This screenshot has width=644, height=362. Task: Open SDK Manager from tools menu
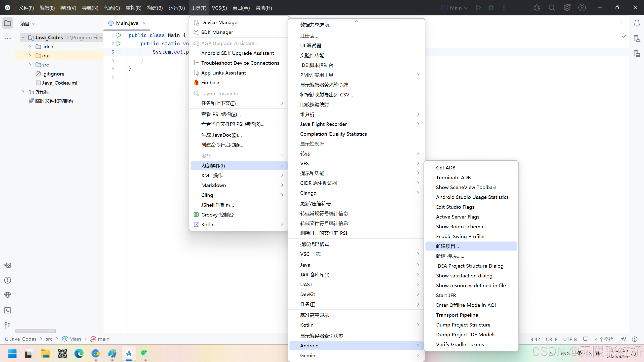coord(217,32)
